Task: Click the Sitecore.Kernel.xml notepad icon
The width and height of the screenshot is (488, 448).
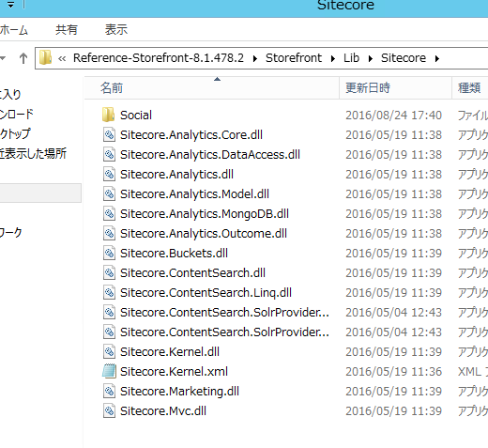Action: 109,371
